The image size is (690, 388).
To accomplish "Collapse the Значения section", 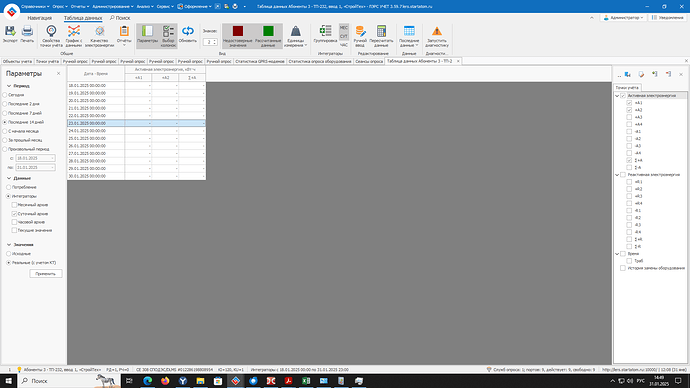I will [9, 245].
